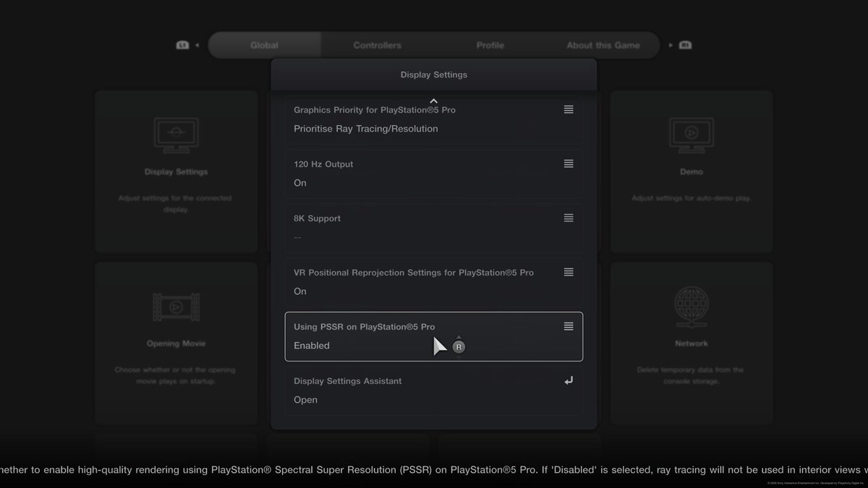The width and height of the screenshot is (868, 488).
Task: Click the R1 shoulder button icon
Action: click(685, 45)
